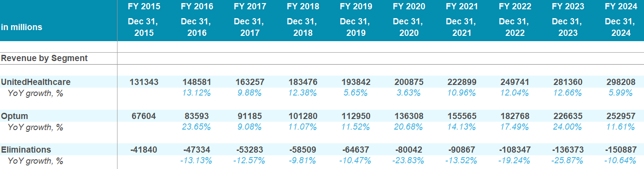Select the FY 2018 column header
This screenshot has height=169, width=644.
303,7
